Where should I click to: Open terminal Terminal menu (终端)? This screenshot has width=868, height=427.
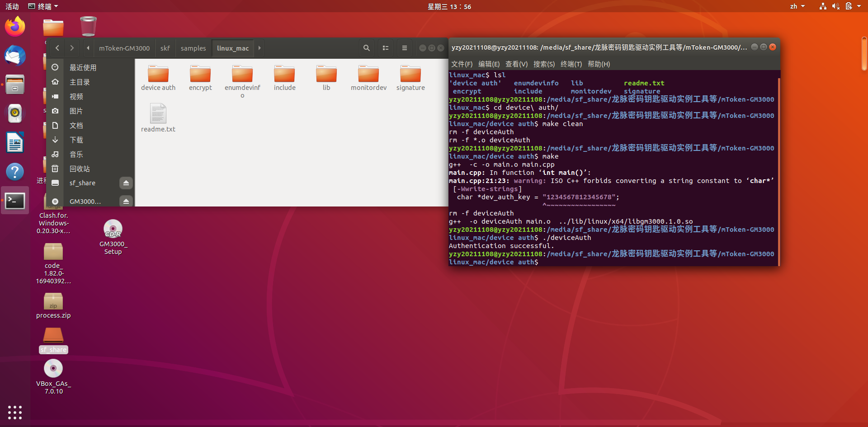(571, 64)
